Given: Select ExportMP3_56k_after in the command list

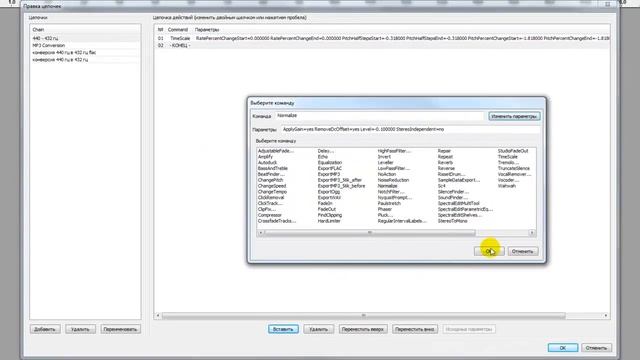Looking at the screenshot, I should (x=340, y=180).
